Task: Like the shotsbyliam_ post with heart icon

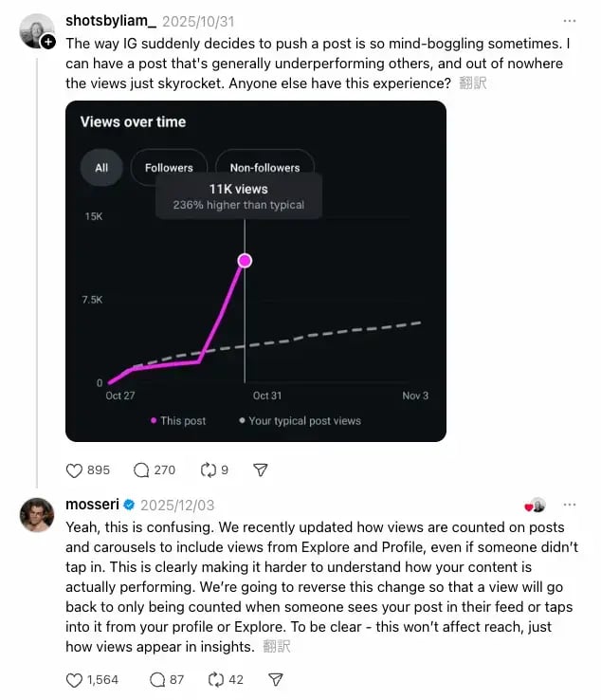Action: [x=75, y=470]
